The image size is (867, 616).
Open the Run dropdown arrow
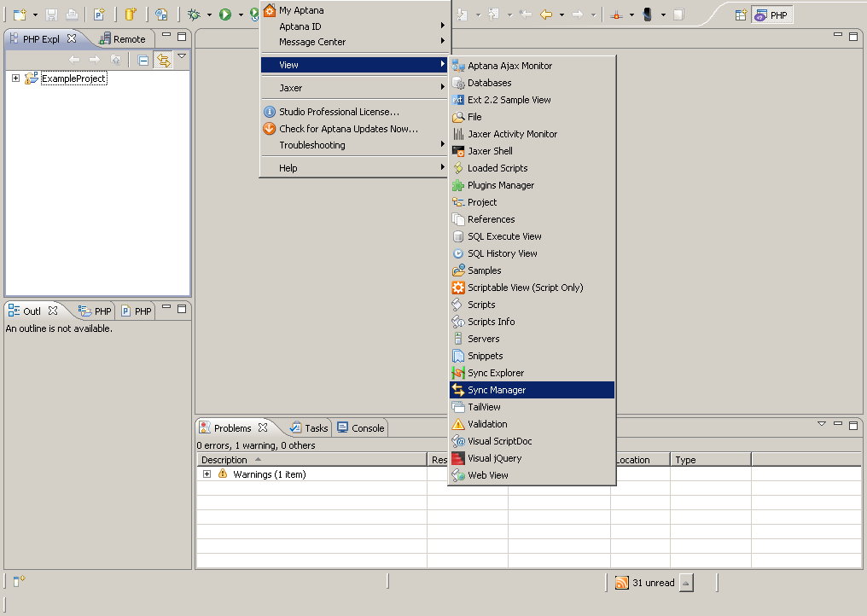[241, 15]
